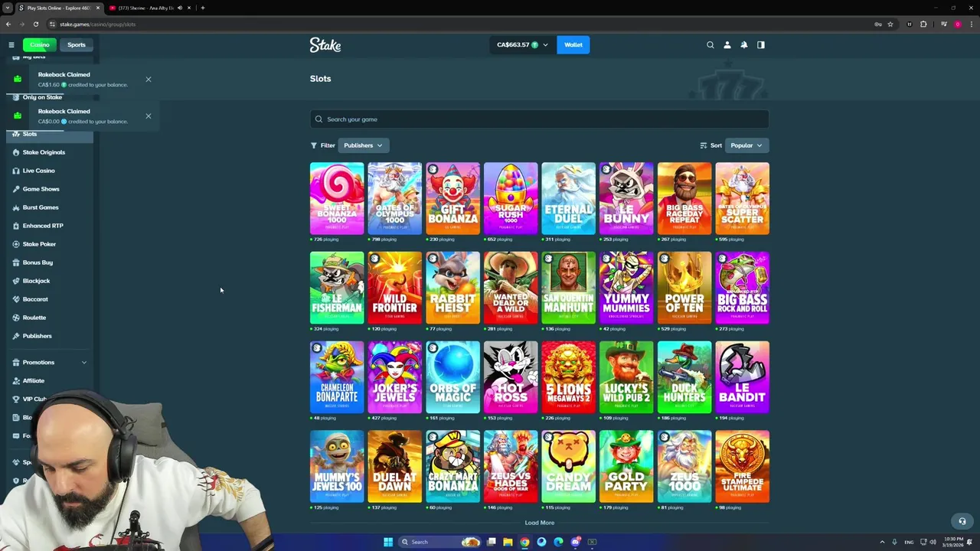980x551 pixels.
Task: Open Gift Bonanza game
Action: click(x=453, y=198)
